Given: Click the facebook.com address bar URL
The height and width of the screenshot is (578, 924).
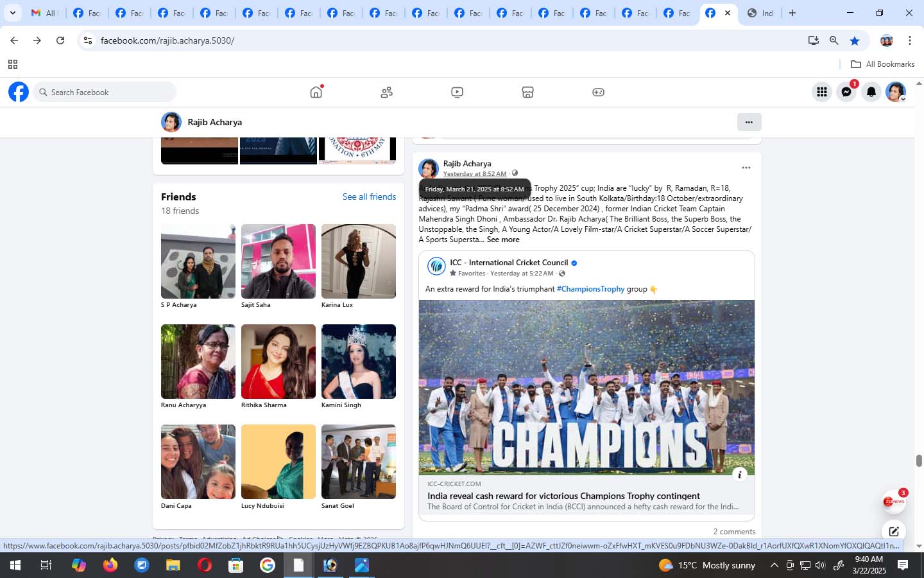Looking at the screenshot, I should (167, 40).
